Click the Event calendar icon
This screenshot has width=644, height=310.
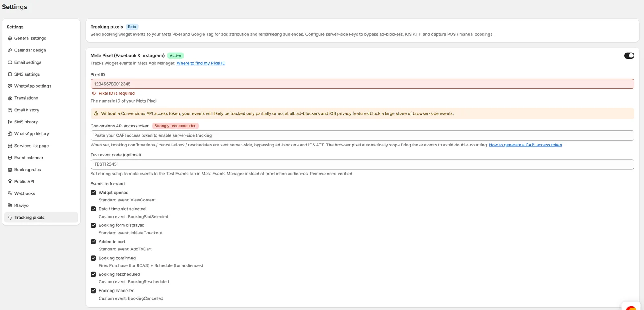coord(10,158)
